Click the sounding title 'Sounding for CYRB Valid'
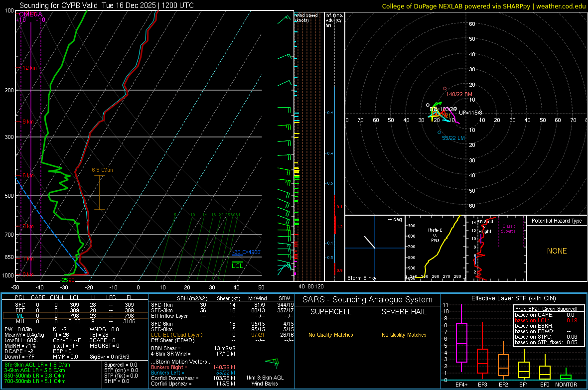The image size is (588, 390). pyautogui.click(x=58, y=5)
